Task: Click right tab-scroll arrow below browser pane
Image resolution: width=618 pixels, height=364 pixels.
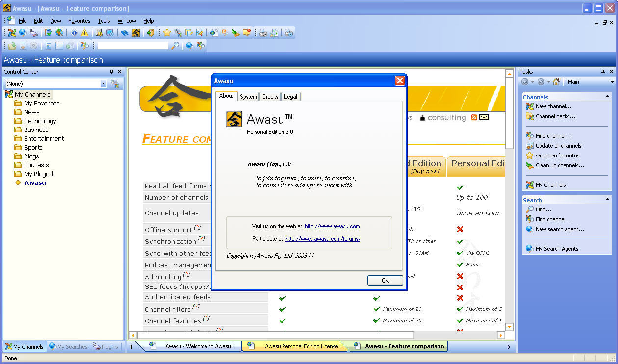Action: pyautogui.click(x=509, y=347)
